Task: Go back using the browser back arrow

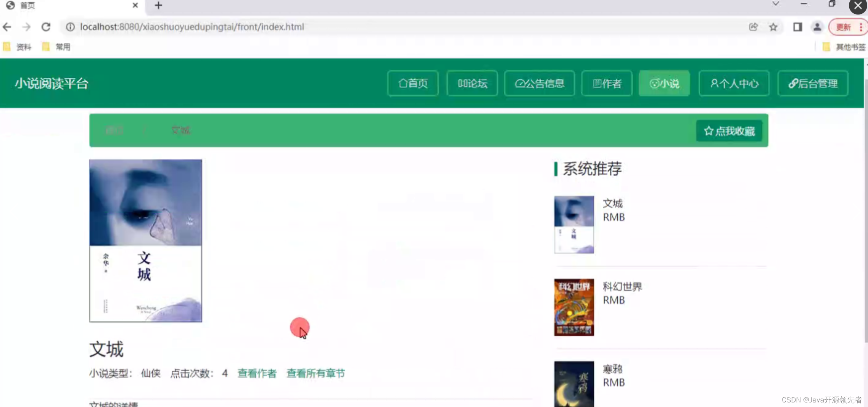Action: point(7,27)
